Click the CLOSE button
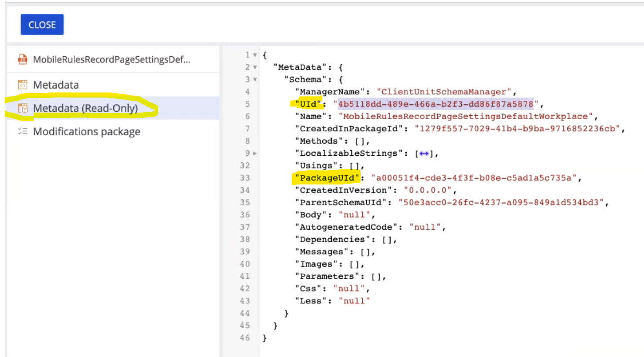This screenshot has height=357, width=644. [42, 24]
